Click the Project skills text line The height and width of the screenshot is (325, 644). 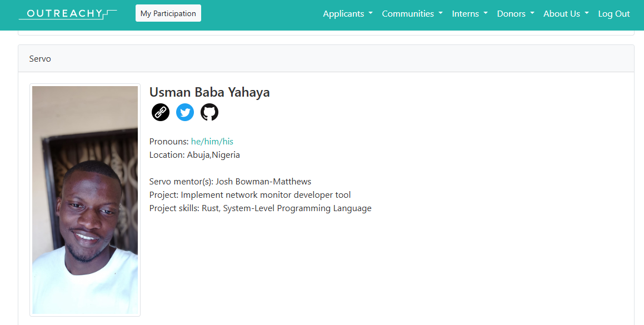tap(261, 208)
